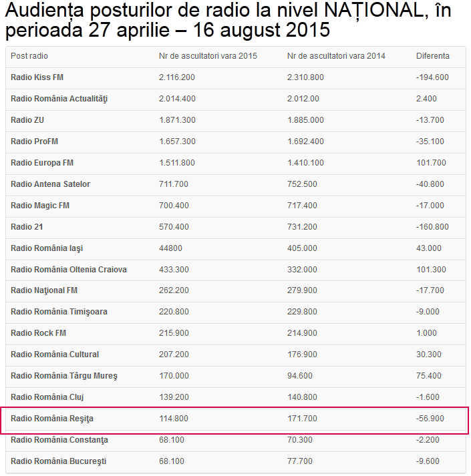Select the Radio ZU cell

27,120
